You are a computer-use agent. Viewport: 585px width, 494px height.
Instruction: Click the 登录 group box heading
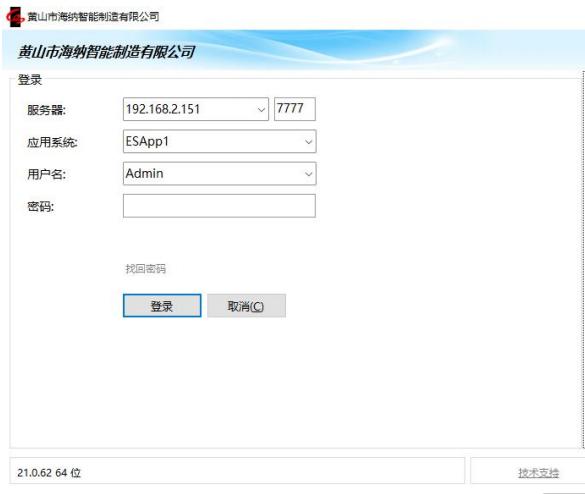[30, 80]
